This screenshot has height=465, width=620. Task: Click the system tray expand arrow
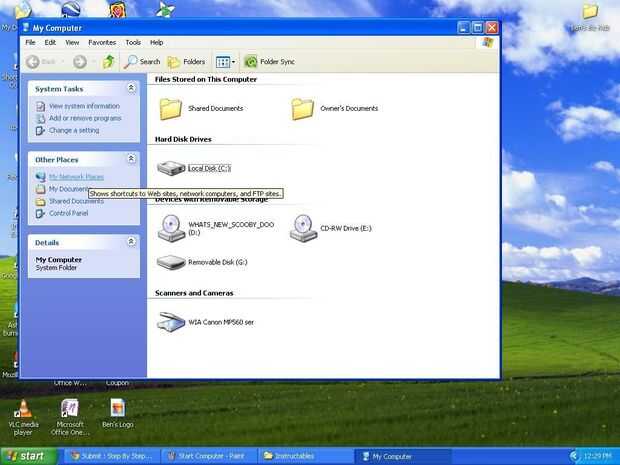pyautogui.click(x=574, y=456)
